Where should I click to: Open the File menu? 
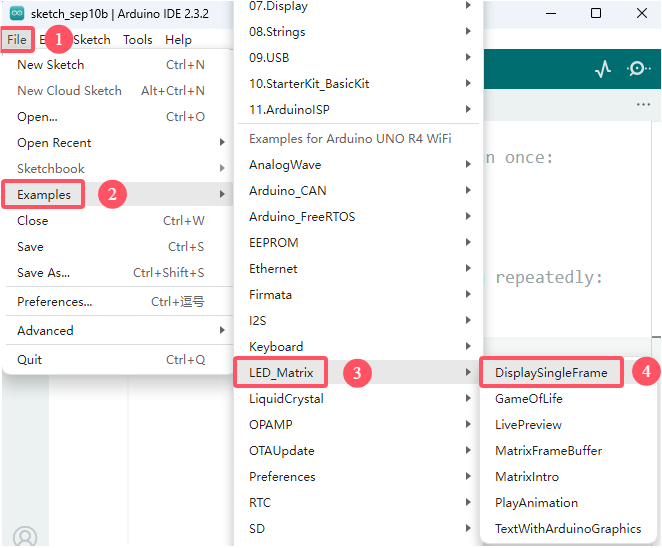[x=17, y=40]
